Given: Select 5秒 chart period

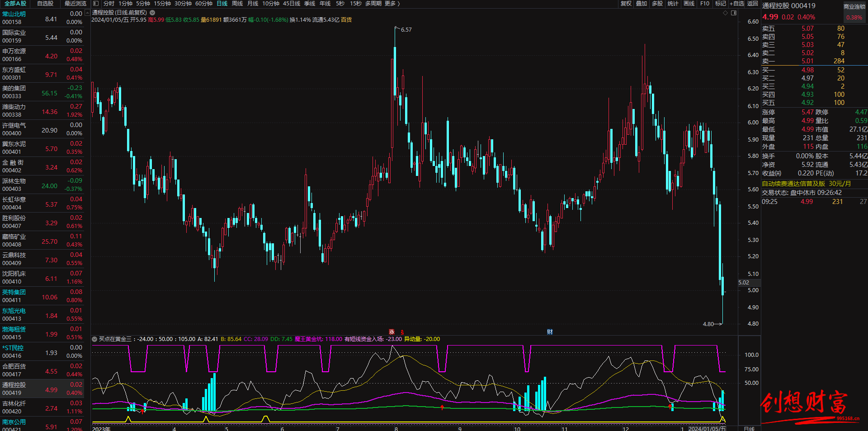Looking at the screenshot, I should click(x=340, y=3).
